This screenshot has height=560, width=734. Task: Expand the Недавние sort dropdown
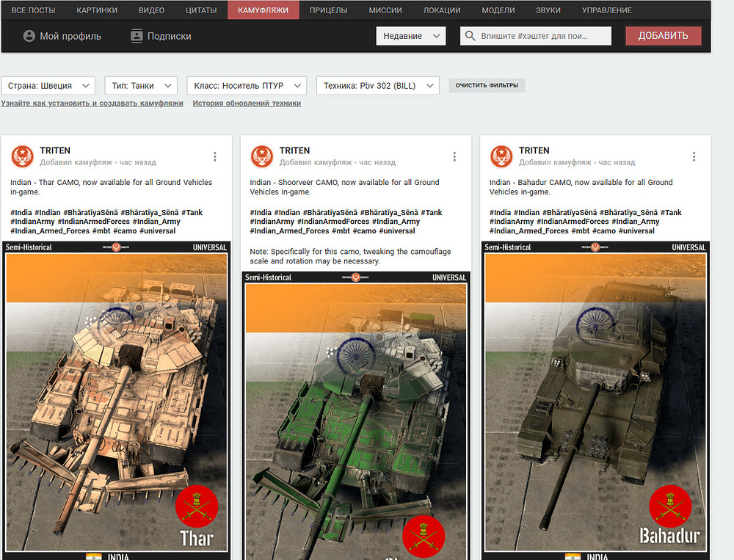point(410,36)
